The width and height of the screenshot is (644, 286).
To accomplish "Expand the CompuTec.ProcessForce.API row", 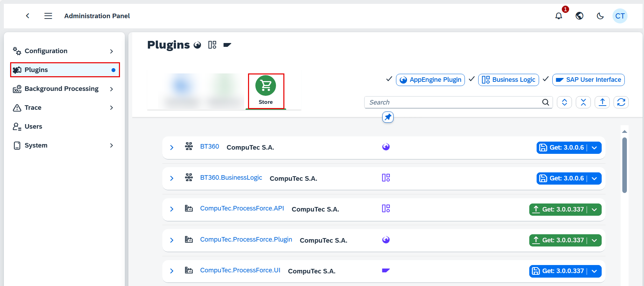I will click(x=172, y=209).
